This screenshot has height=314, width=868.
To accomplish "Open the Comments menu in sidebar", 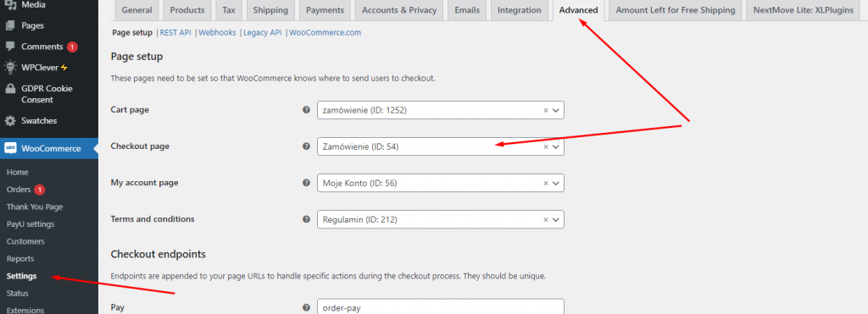I will (x=42, y=47).
